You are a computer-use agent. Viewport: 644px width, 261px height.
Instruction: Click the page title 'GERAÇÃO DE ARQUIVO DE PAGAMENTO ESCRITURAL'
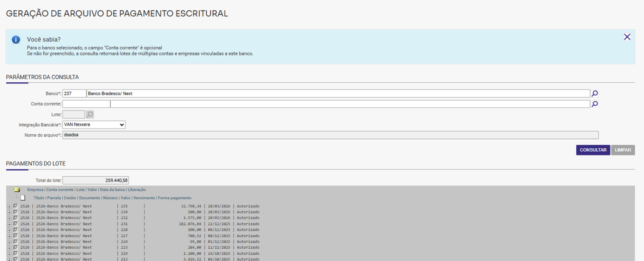[x=117, y=13]
